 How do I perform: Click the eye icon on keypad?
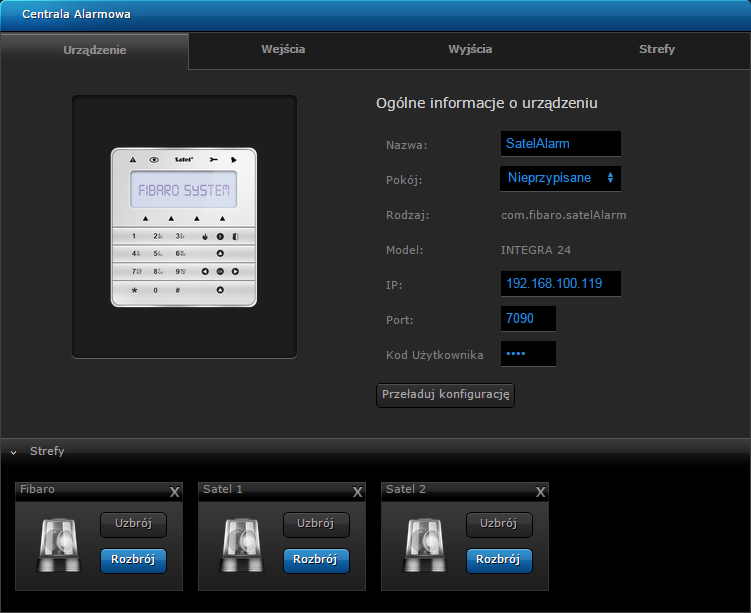[154, 159]
